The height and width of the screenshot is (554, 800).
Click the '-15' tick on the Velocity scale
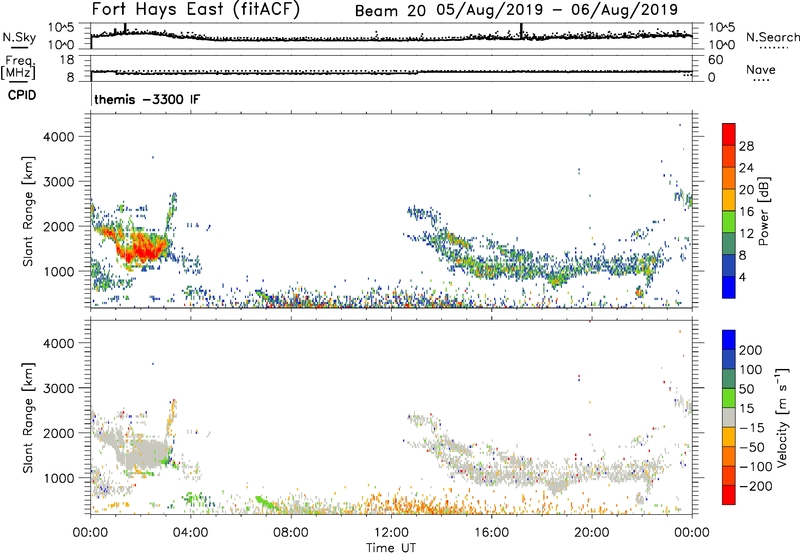click(752, 428)
